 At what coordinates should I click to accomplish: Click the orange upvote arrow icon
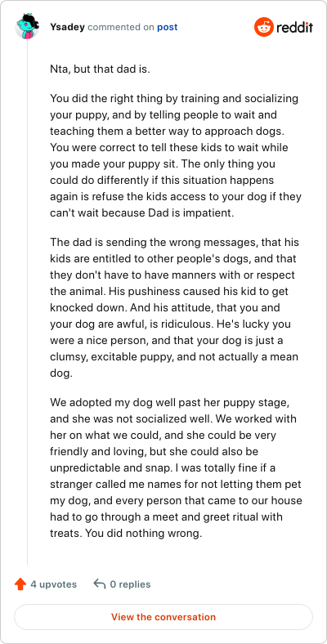coord(20,584)
